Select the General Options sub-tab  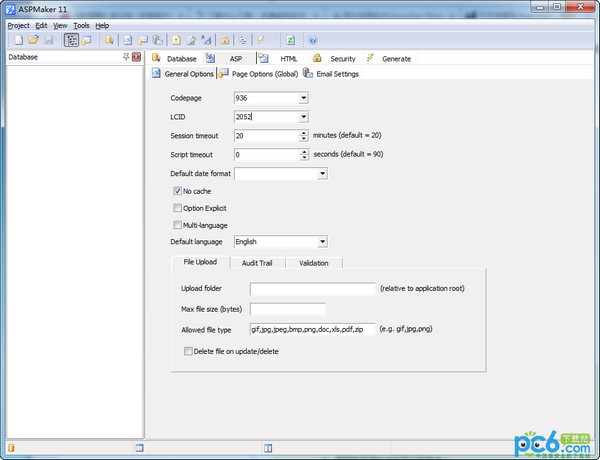point(183,73)
